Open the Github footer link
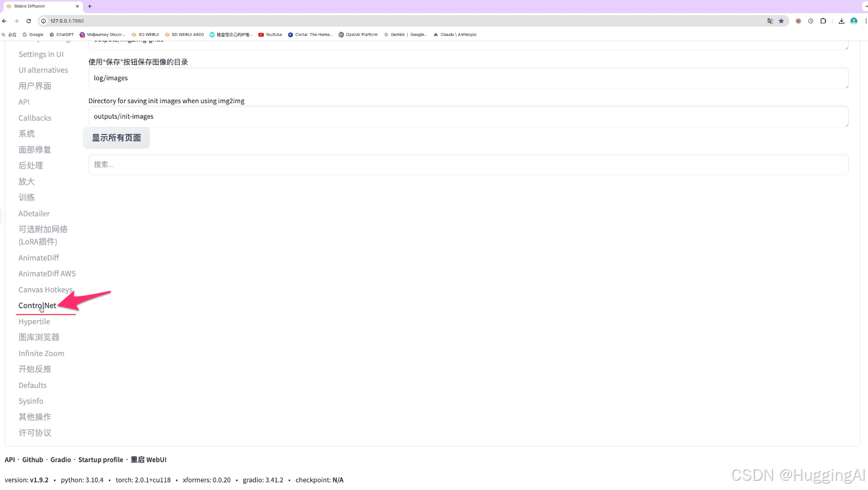 coord(32,460)
